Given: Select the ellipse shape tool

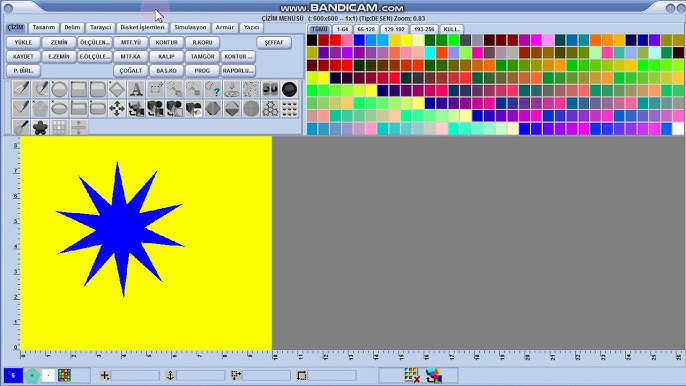Looking at the screenshot, I should pyautogui.click(x=60, y=108).
